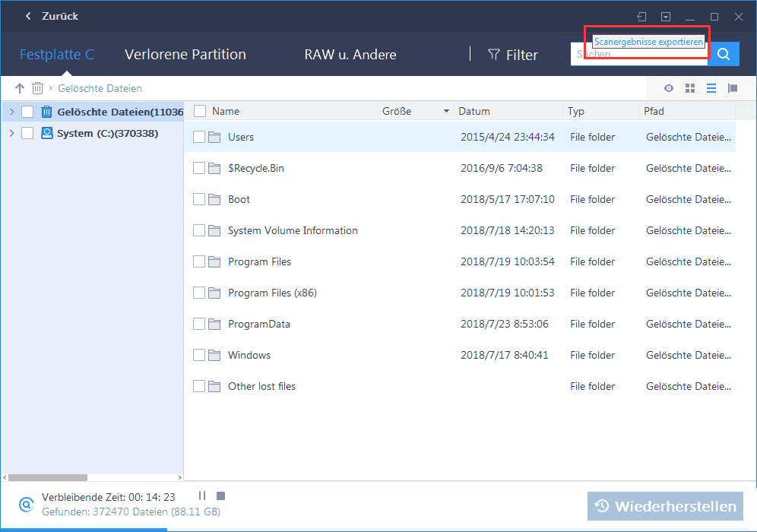Image resolution: width=757 pixels, height=532 pixels.
Task: Expand the Gelöschte Dateien tree node
Action: [x=11, y=112]
